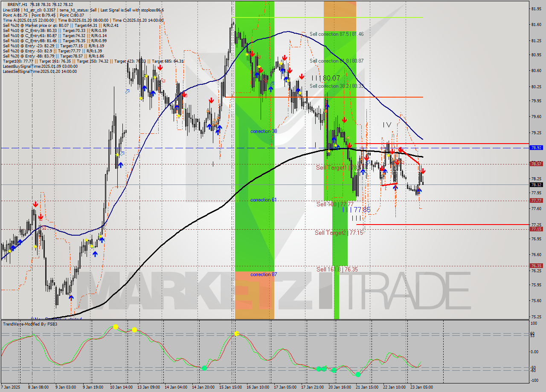Viewport: 546px width, 392px height.
Task: Click the 76.95 price axis label
Action: click(x=536, y=239)
